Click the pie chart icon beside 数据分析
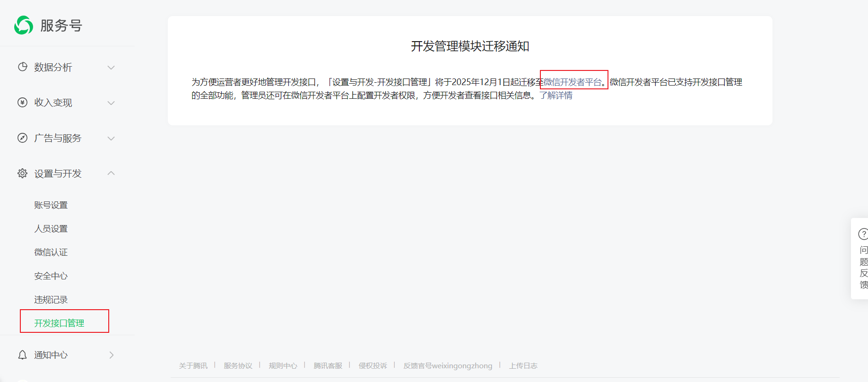 [22, 67]
